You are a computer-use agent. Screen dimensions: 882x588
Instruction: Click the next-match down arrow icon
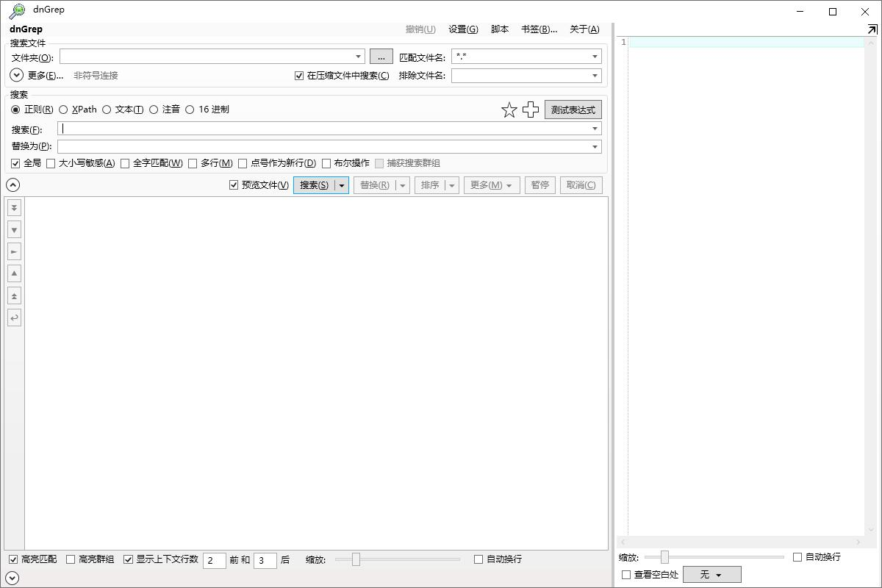14,230
